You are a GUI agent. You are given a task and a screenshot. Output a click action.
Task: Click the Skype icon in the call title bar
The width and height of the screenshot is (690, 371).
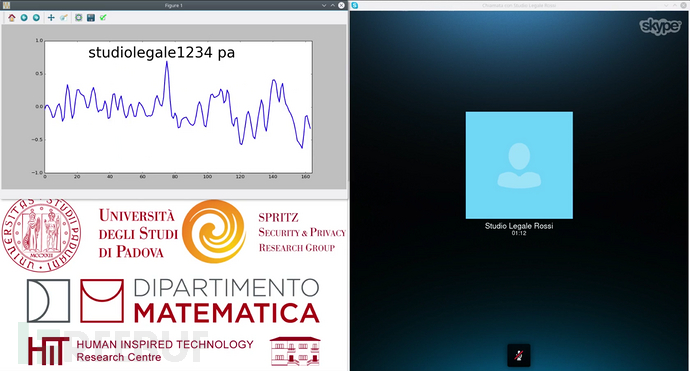(355, 5)
